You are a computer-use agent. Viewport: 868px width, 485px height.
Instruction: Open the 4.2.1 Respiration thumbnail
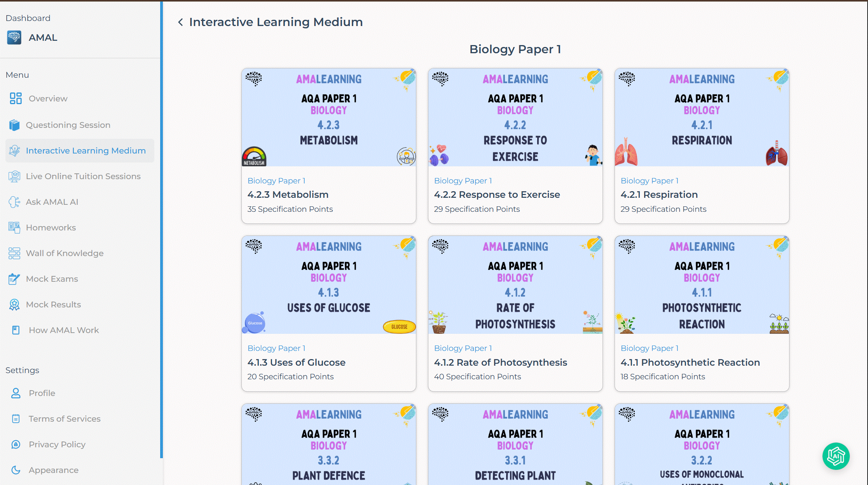(702, 117)
